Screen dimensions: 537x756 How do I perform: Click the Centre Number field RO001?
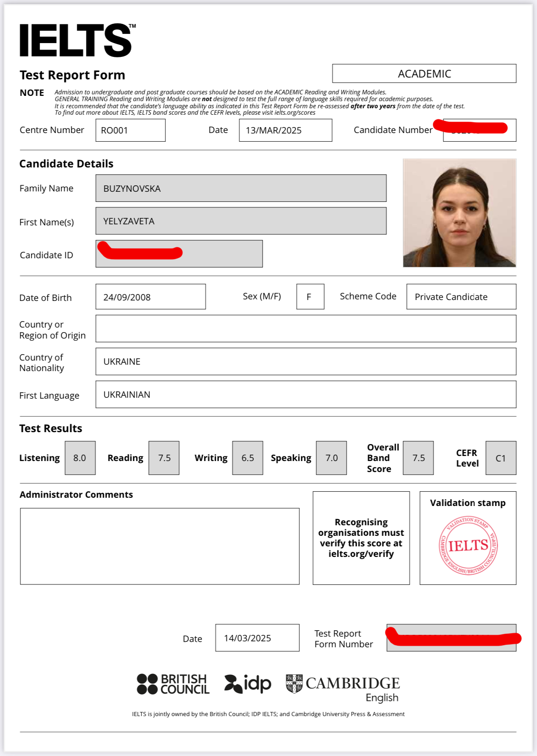pos(130,130)
